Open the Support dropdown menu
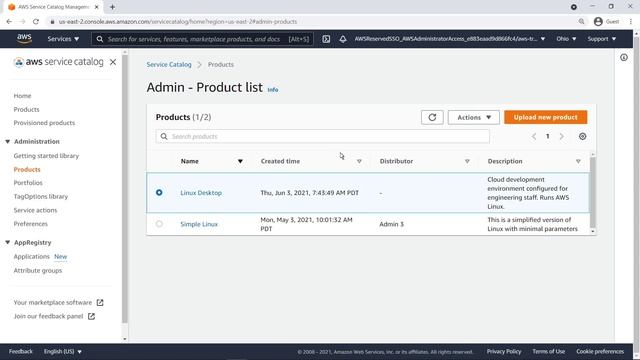The height and width of the screenshot is (360, 640). tap(602, 39)
